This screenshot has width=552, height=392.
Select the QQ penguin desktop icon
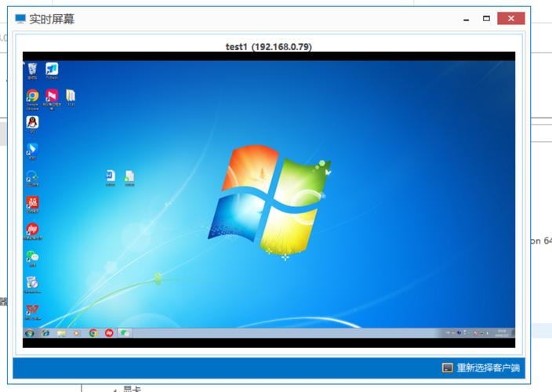point(32,122)
